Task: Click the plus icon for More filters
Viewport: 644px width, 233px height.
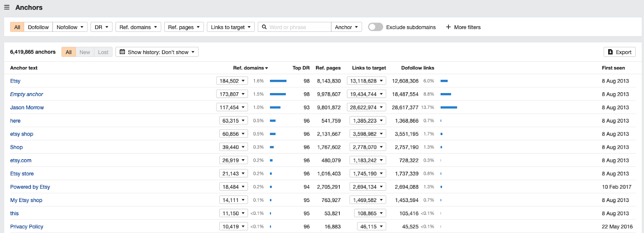Action: tap(448, 27)
